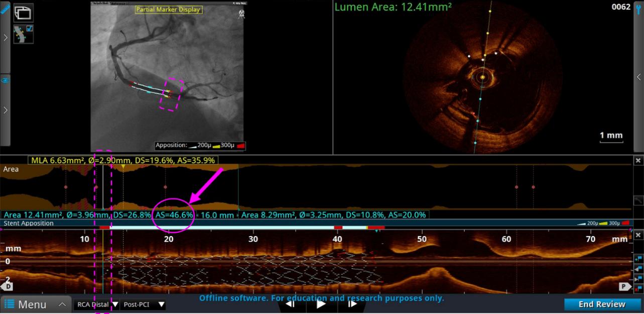Click the End Review button
Viewport: 644px width, 314px height.
pos(602,304)
